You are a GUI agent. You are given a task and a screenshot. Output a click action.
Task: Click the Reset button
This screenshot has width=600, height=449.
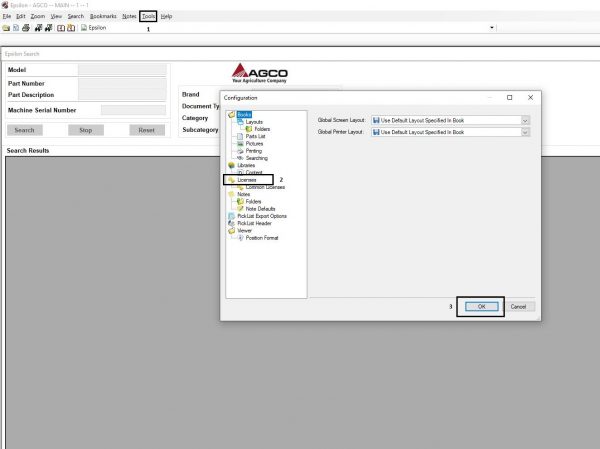147,130
